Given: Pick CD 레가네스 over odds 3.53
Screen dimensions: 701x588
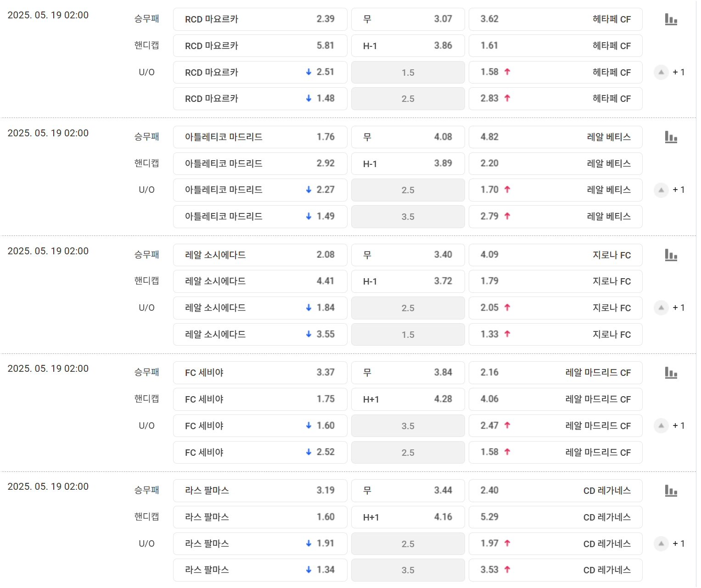Looking at the screenshot, I should point(555,570).
